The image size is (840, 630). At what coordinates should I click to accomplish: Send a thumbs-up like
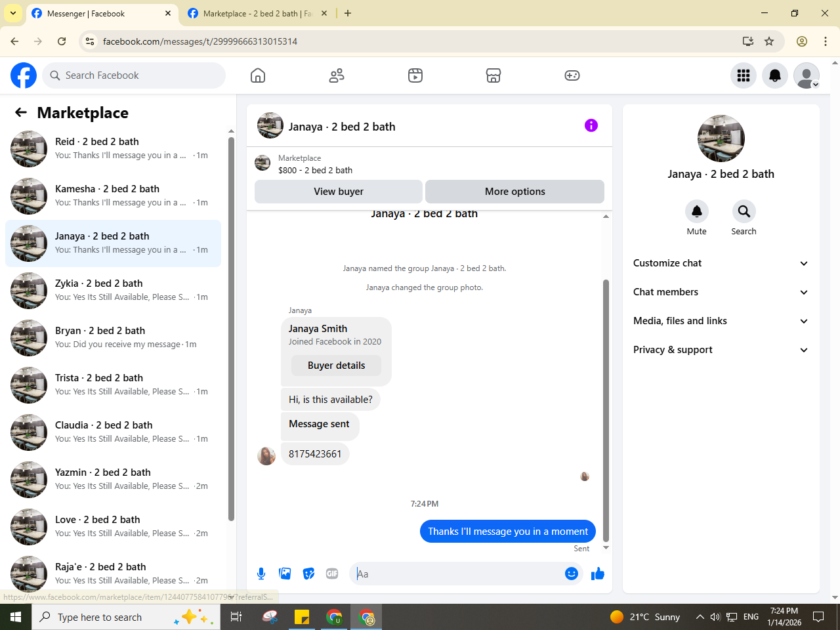pyautogui.click(x=598, y=574)
